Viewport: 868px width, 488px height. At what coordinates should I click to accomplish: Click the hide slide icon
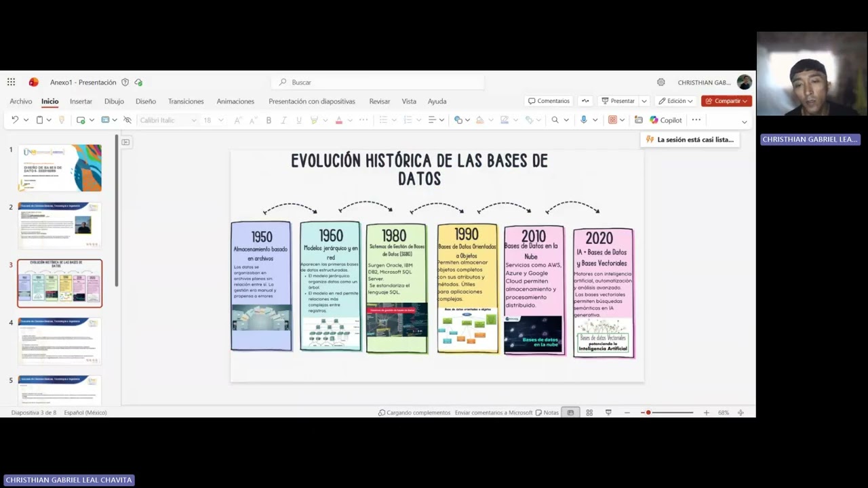tap(127, 120)
